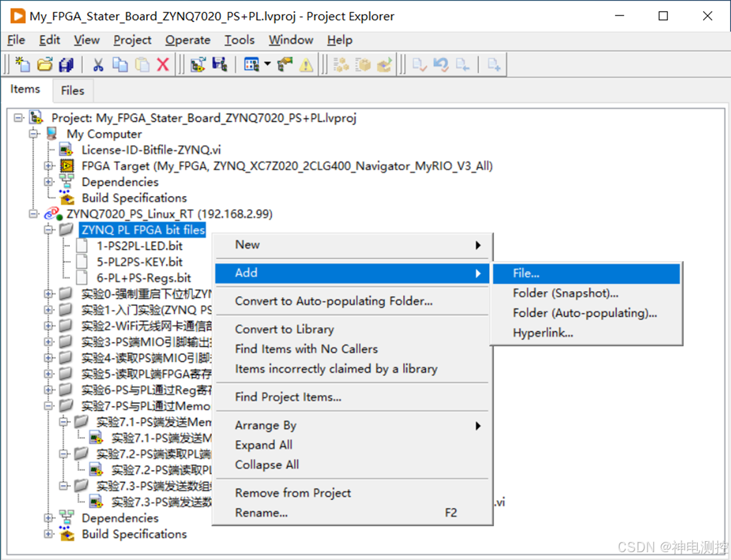Open the View menu
This screenshot has width=731, height=560.
87,40
